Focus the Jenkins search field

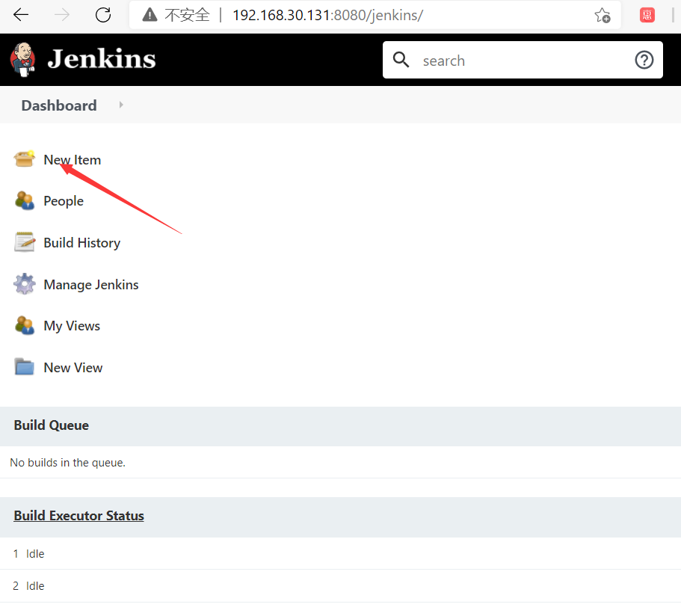click(x=523, y=60)
